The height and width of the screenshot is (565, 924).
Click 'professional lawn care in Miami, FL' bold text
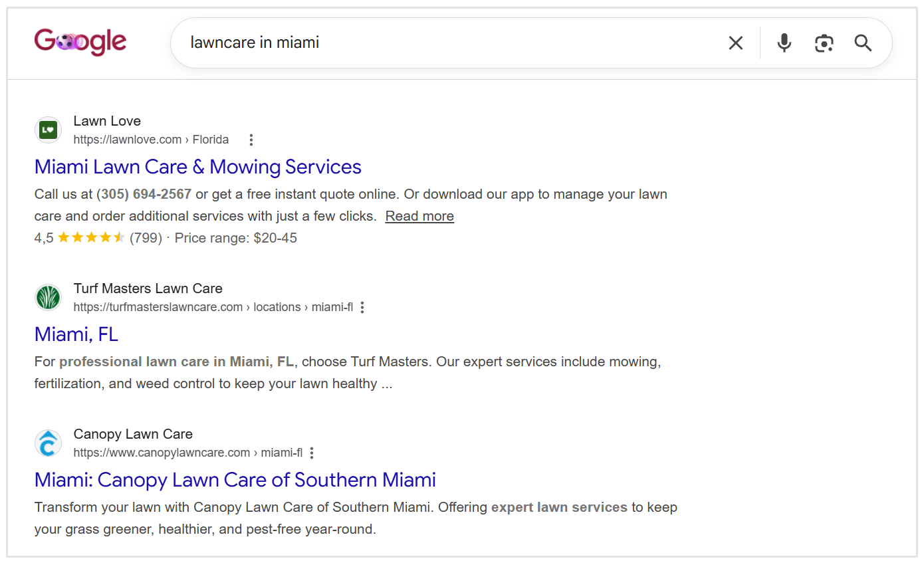[176, 362]
